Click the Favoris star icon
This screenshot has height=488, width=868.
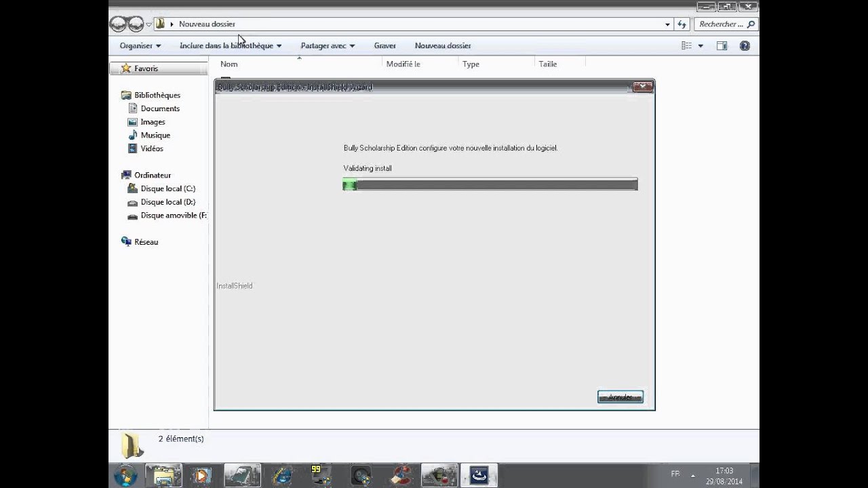pyautogui.click(x=125, y=68)
